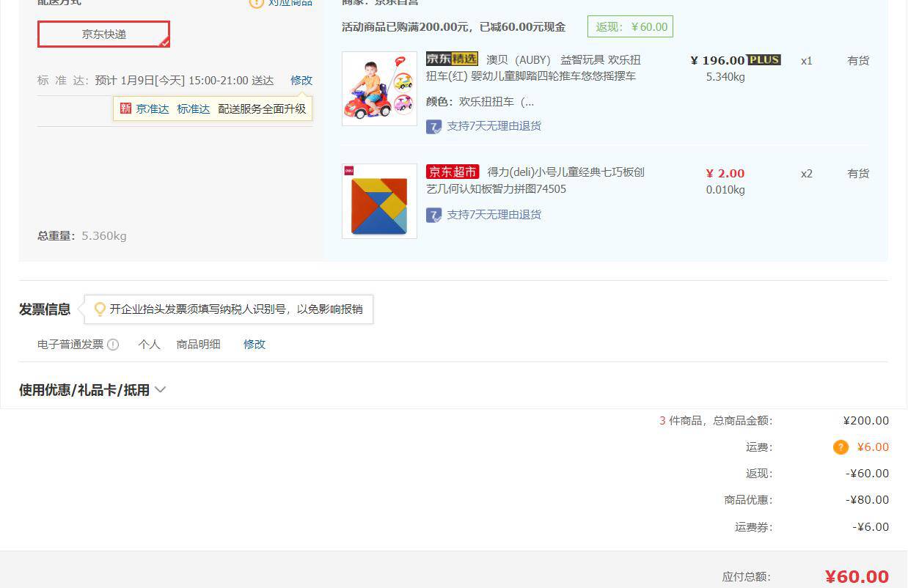
Task: Click info icon next to 电子普通发票
Action: pos(113,345)
